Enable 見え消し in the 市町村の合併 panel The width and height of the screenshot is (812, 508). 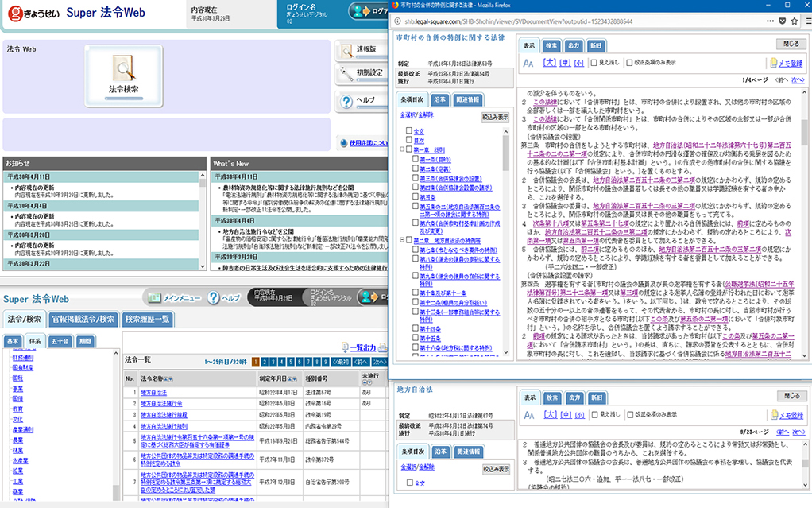(594, 63)
